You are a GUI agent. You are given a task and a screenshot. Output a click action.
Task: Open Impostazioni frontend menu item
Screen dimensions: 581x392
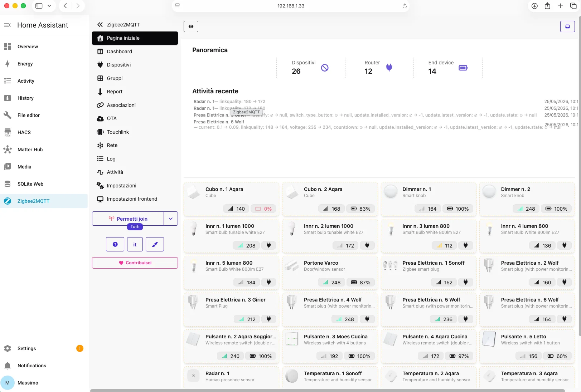click(135, 199)
